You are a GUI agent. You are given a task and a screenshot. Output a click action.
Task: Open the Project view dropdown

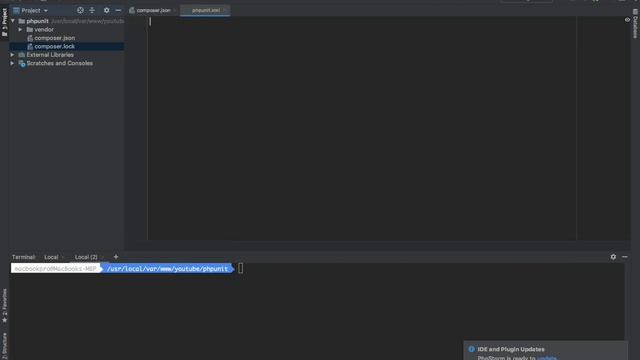[31, 10]
